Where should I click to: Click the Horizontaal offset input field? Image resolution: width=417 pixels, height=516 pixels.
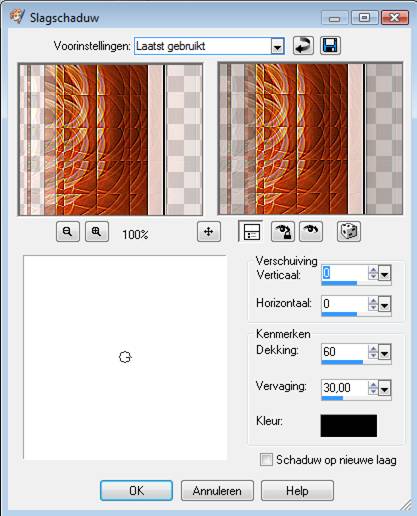(344, 304)
